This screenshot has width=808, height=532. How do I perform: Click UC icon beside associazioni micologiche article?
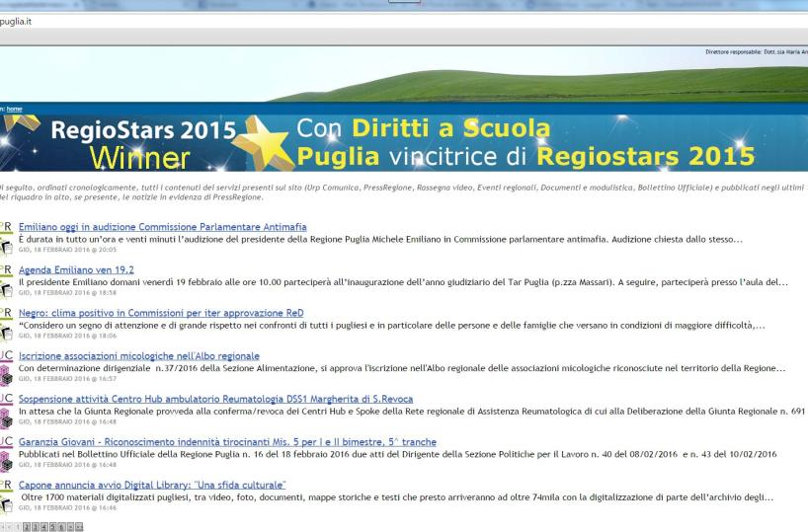[6, 368]
